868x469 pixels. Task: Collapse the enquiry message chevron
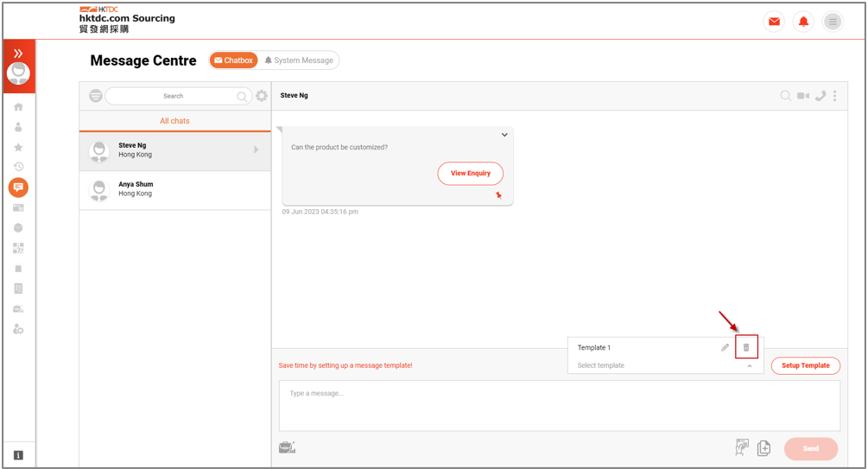point(504,135)
